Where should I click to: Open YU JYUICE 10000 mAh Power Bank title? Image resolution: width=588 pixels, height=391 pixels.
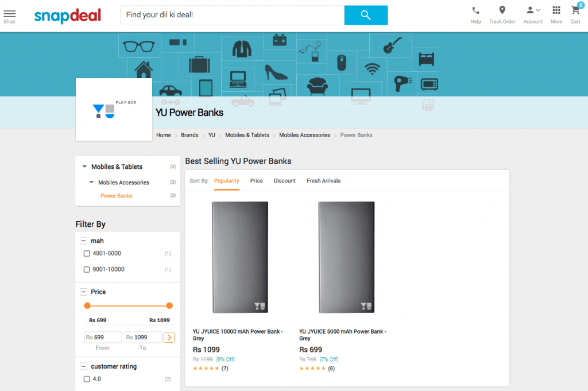(238, 335)
